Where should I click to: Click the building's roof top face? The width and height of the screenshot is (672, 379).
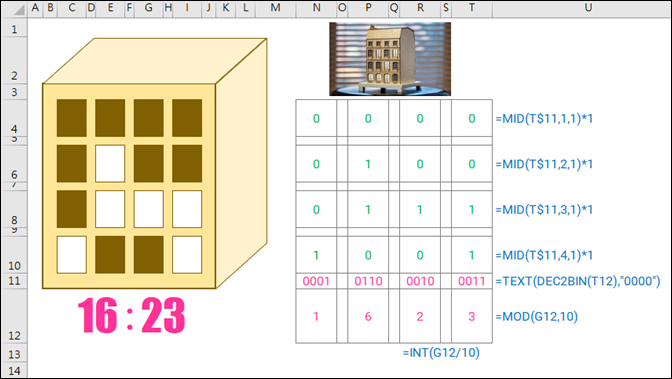pos(155,61)
